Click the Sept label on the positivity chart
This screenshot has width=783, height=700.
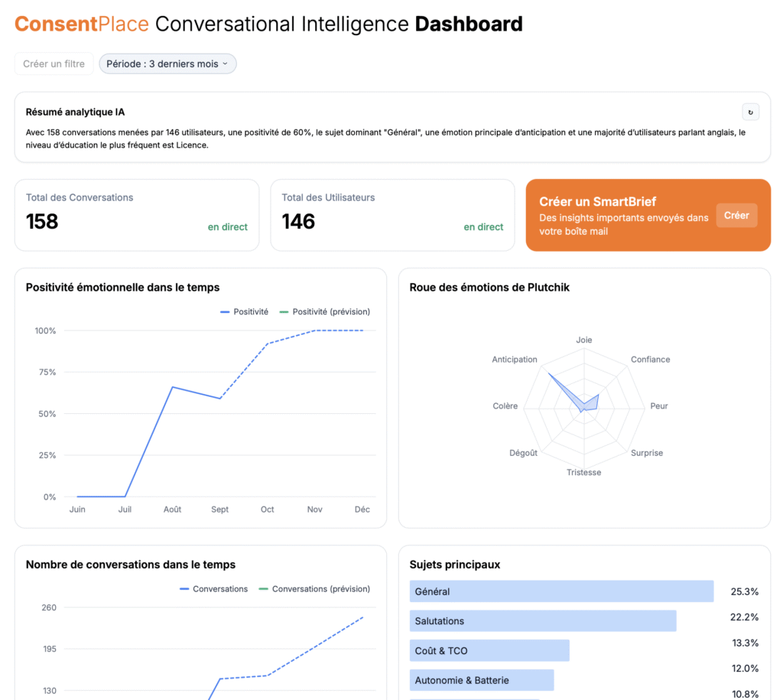pyautogui.click(x=219, y=510)
